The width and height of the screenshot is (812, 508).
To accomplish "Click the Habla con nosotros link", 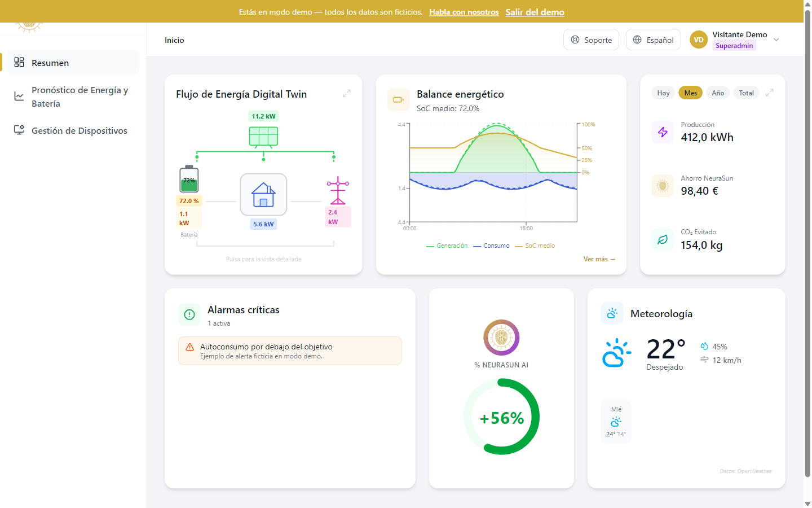I will tap(464, 12).
